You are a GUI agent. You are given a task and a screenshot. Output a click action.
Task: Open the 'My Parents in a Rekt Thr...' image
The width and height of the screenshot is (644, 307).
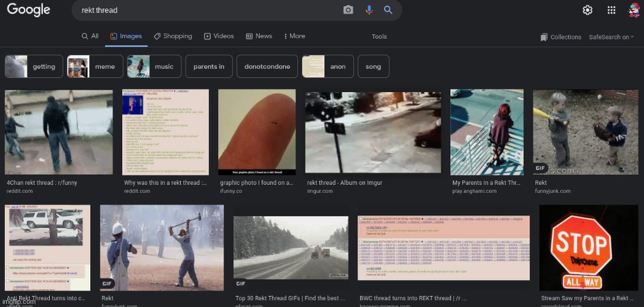(x=487, y=132)
